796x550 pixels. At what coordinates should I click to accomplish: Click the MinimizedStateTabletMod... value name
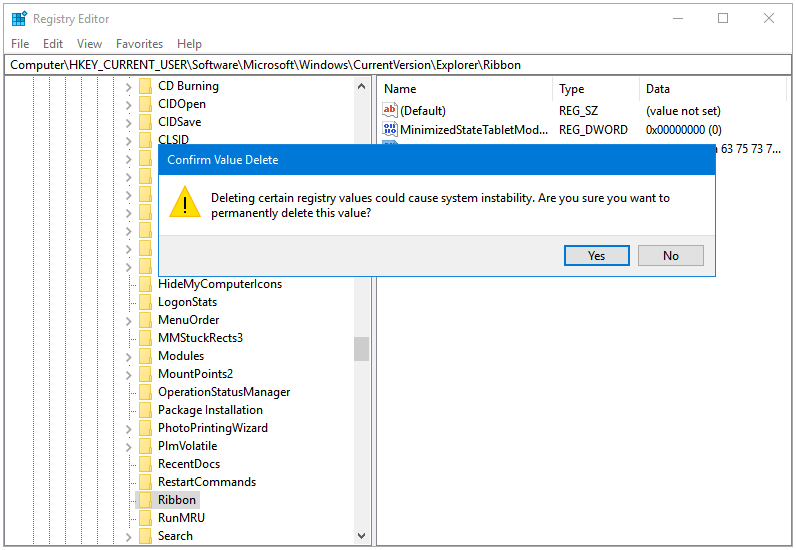tap(474, 130)
